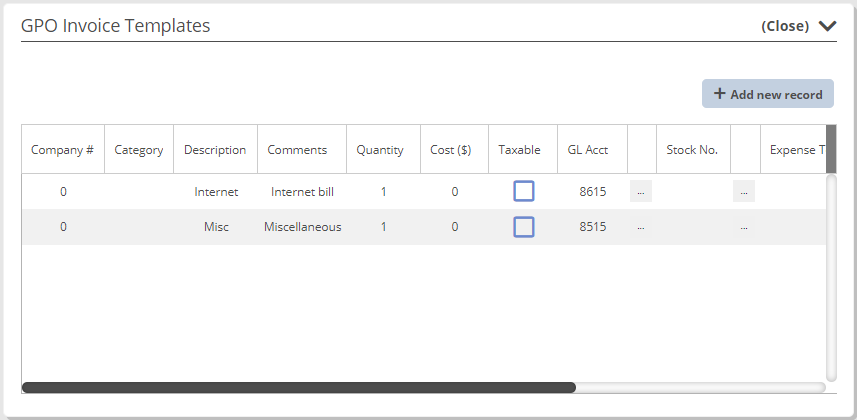The image size is (857, 420).
Task: Click the vertical scrollbar track of grid
Action: (831, 278)
